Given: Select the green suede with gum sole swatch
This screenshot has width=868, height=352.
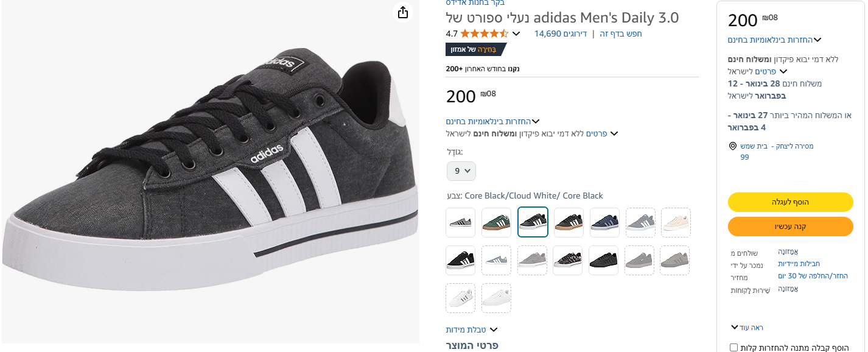Looking at the screenshot, I should click(x=496, y=223).
